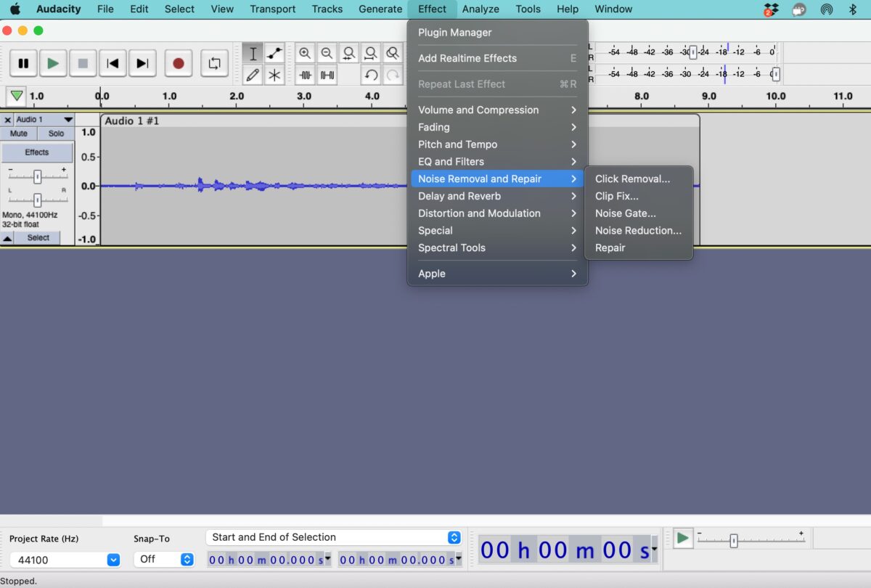This screenshot has width=871, height=588.
Task: Click the Dropbox menu bar icon
Action: (771, 9)
